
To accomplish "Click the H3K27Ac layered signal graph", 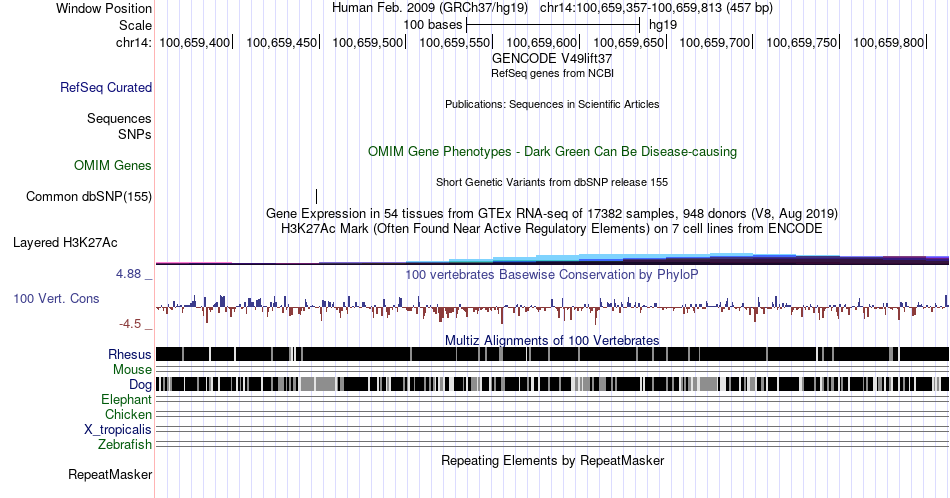I will [x=552, y=259].
